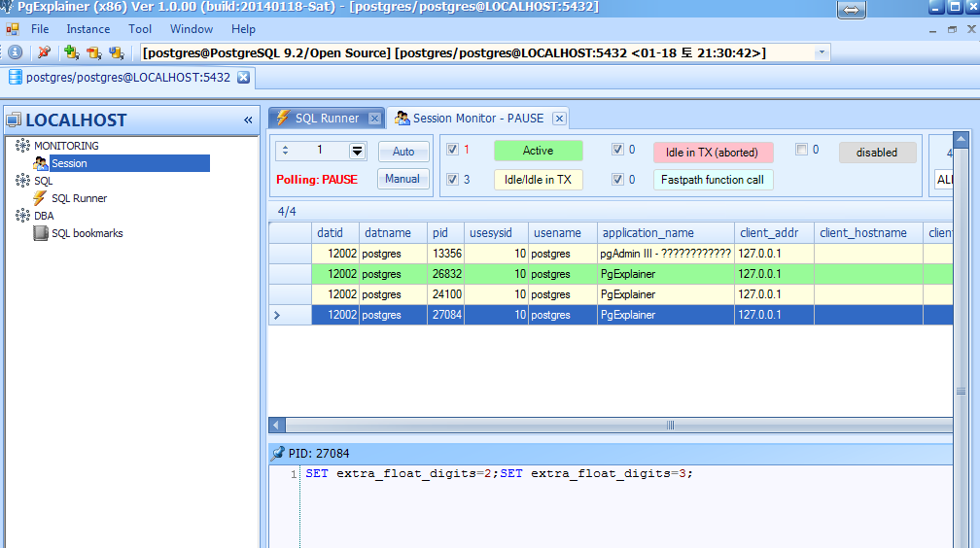Select the row with pid 24100

pyautogui.click(x=611, y=294)
